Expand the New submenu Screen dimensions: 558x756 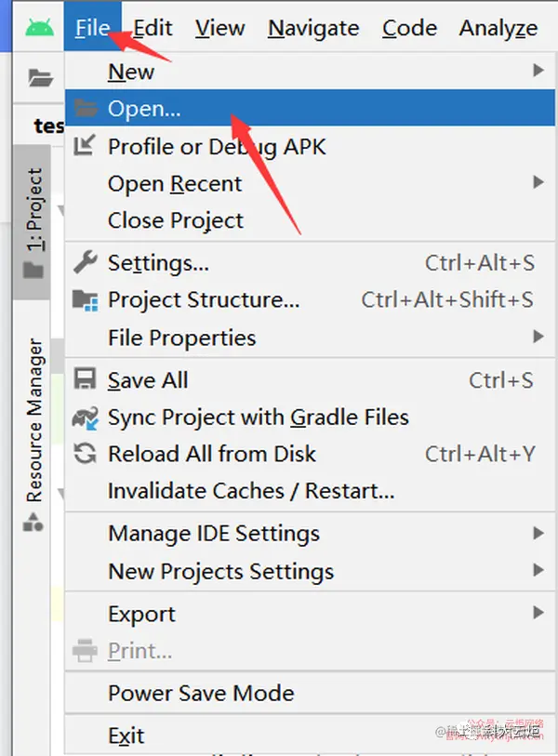(538, 71)
